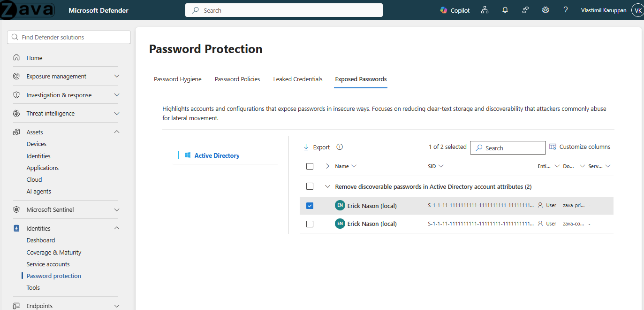
Task: Collapse the Identities section
Action: click(117, 228)
